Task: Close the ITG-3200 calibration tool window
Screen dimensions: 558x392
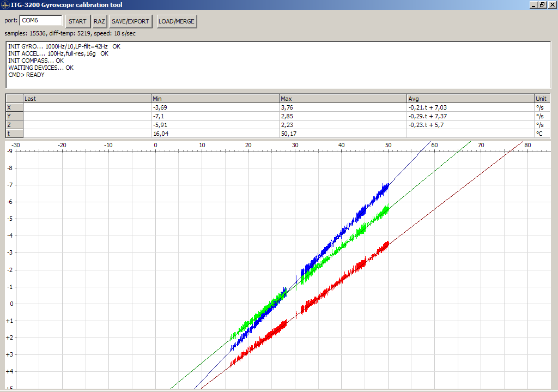Action: 552,5
